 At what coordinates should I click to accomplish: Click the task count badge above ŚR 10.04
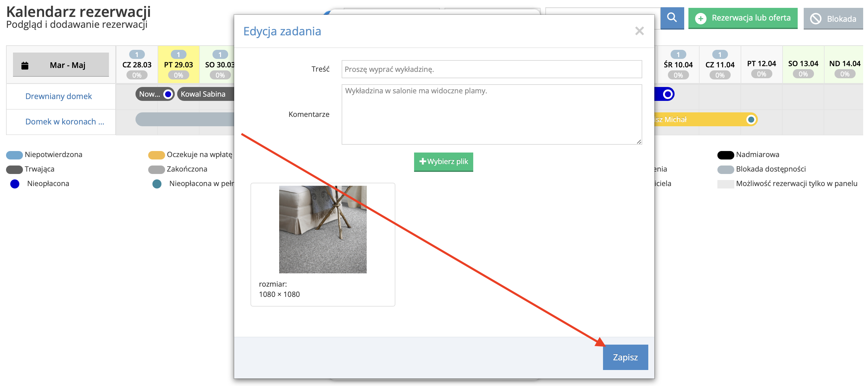678,54
